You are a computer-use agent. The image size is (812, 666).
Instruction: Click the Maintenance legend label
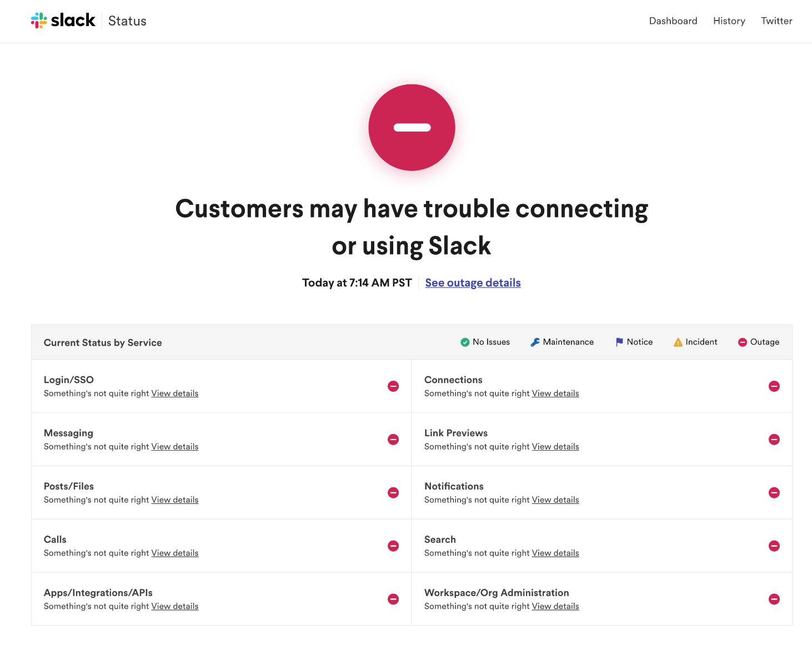568,342
